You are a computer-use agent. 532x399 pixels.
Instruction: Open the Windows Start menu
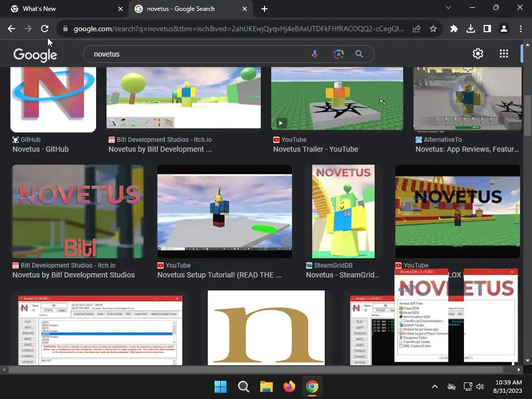pyautogui.click(x=220, y=387)
